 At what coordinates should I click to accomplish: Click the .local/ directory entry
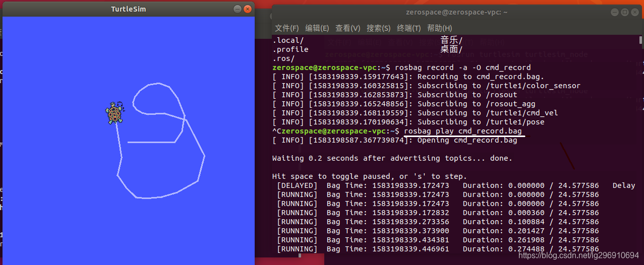click(288, 40)
